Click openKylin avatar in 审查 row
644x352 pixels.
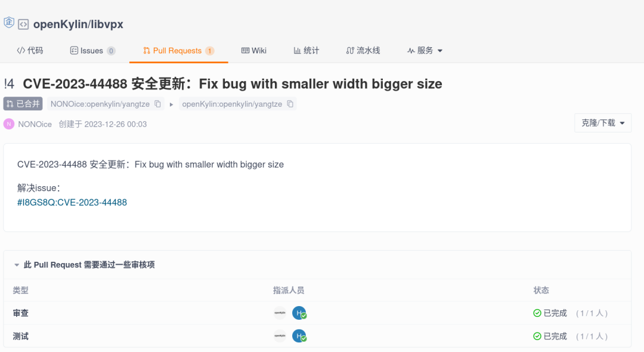280,313
